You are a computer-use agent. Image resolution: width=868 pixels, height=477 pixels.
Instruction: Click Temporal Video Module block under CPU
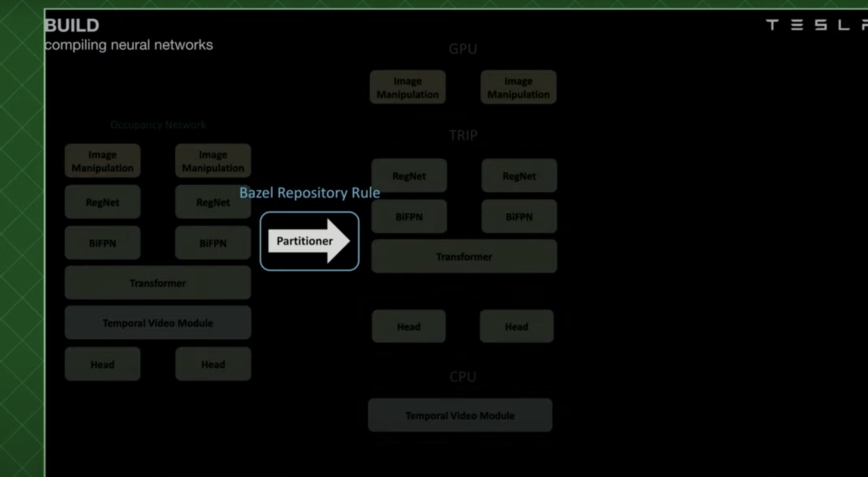pyautogui.click(x=460, y=415)
